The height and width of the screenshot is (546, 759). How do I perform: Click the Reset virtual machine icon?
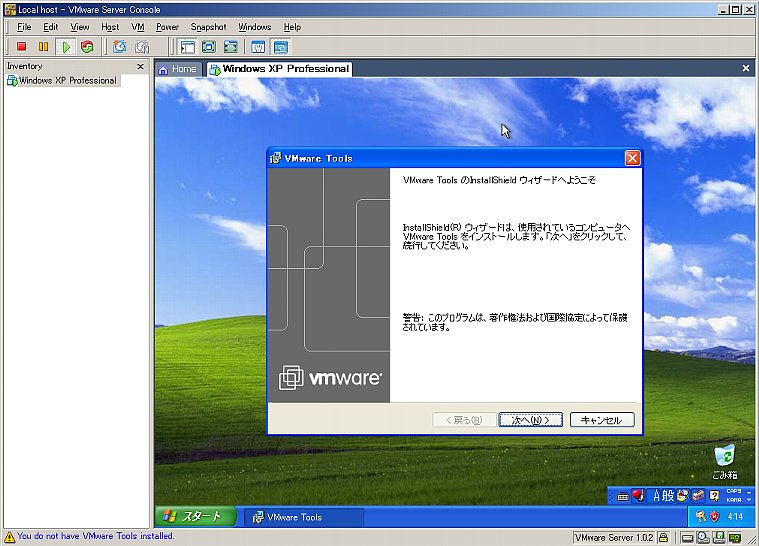point(87,46)
